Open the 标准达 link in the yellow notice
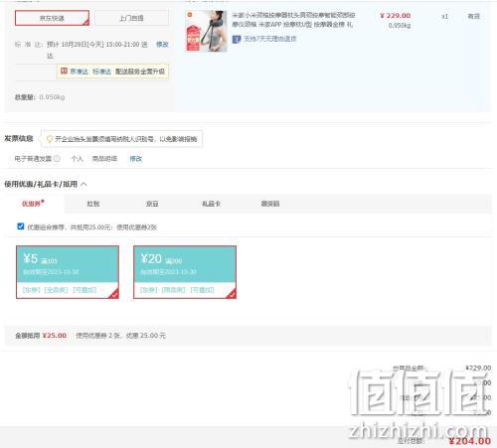497x448 pixels. pyautogui.click(x=101, y=72)
